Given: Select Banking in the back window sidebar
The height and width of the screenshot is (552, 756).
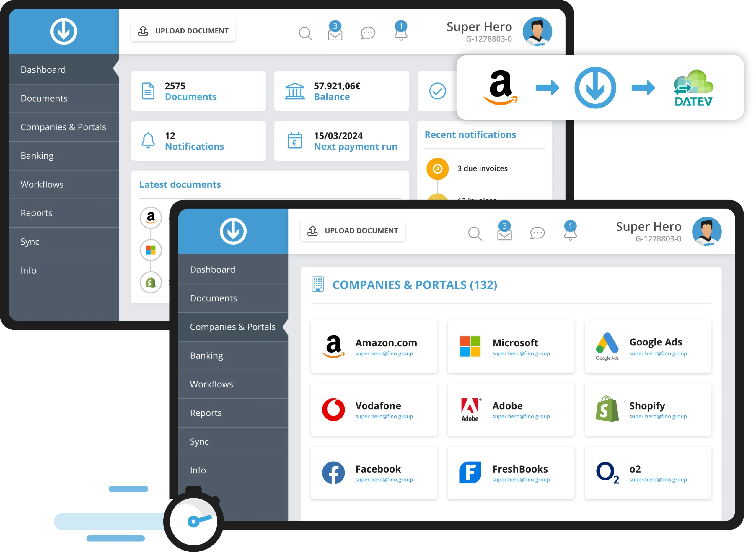Looking at the screenshot, I should point(64,156).
